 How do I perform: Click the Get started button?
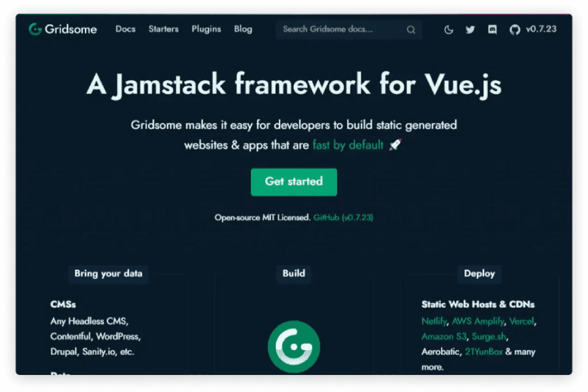294,182
